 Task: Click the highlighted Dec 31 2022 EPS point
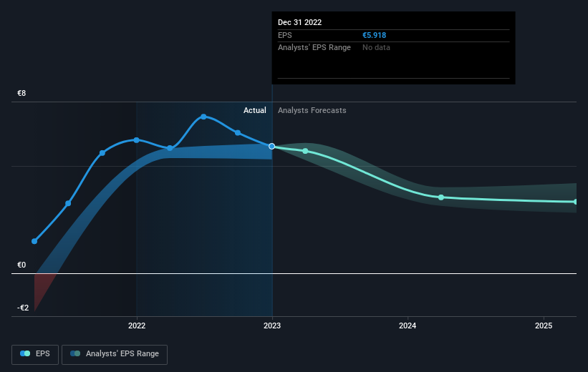(272, 146)
